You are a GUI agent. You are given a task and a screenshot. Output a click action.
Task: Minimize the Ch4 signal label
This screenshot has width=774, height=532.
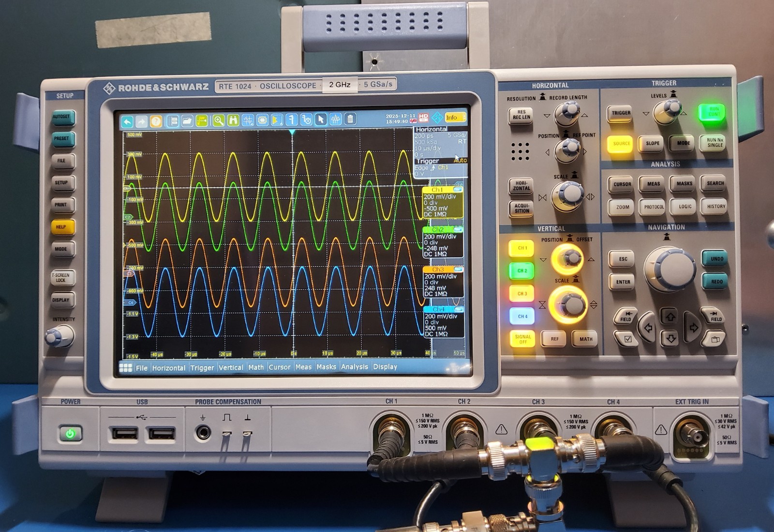tap(458, 309)
